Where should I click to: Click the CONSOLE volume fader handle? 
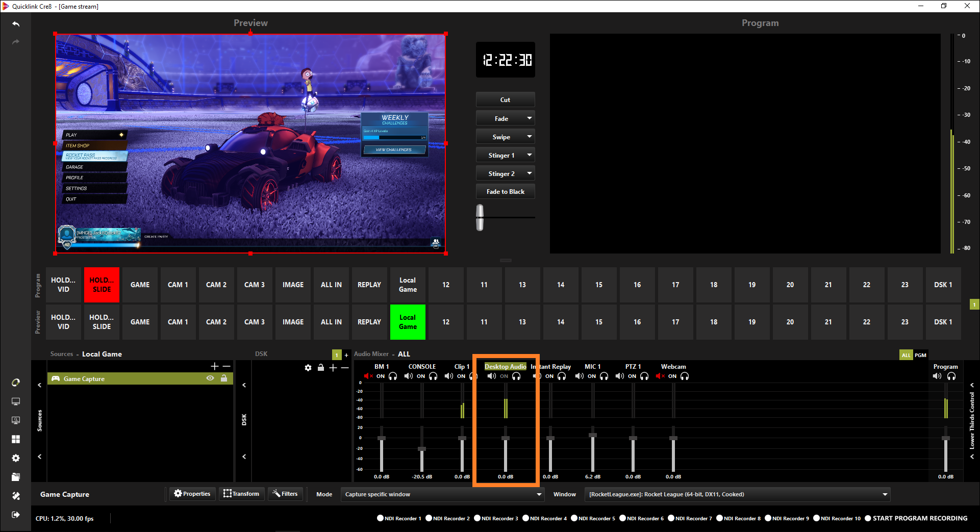pos(422,449)
